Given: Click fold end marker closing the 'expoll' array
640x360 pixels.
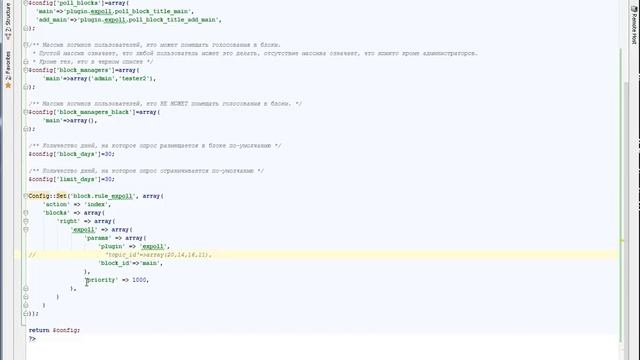Looking at the screenshot, I should click(25, 289).
